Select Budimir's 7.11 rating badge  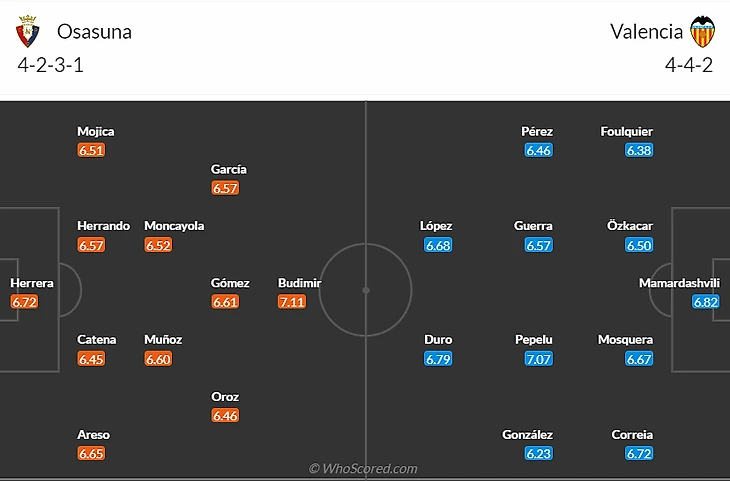point(292,302)
